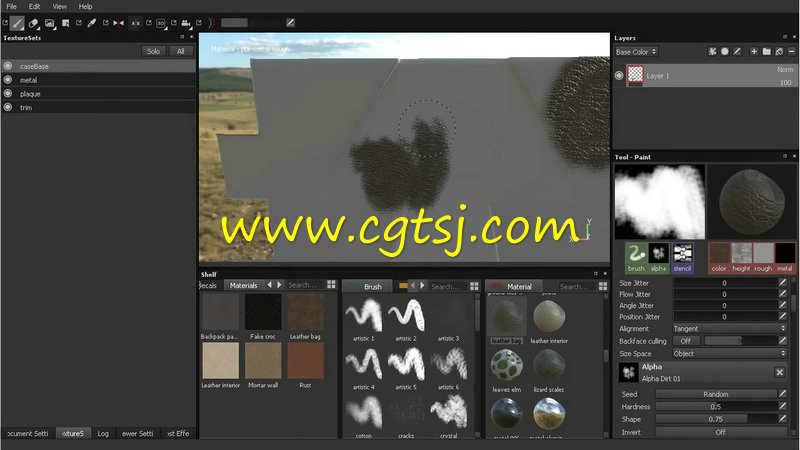The image size is (800, 450).
Task: Select the Projection image tool
Action: coord(49,23)
